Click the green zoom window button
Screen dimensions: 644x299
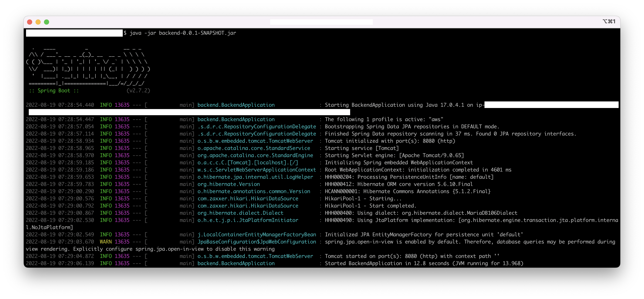coord(47,22)
